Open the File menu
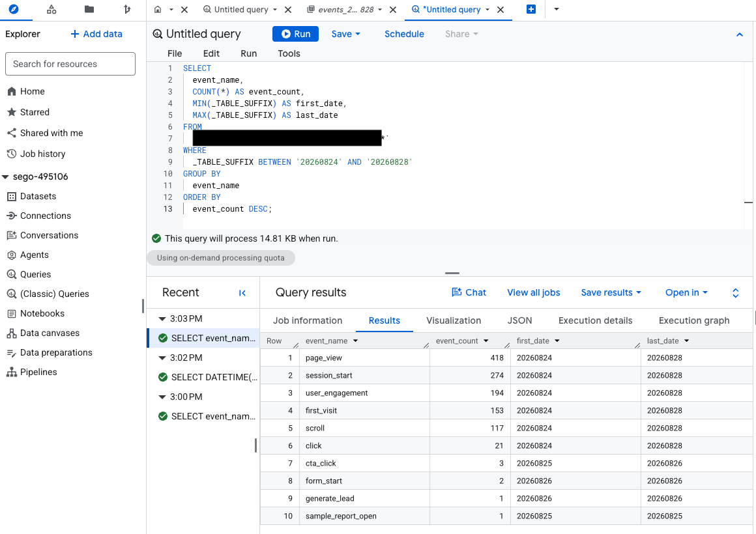 pyautogui.click(x=175, y=53)
